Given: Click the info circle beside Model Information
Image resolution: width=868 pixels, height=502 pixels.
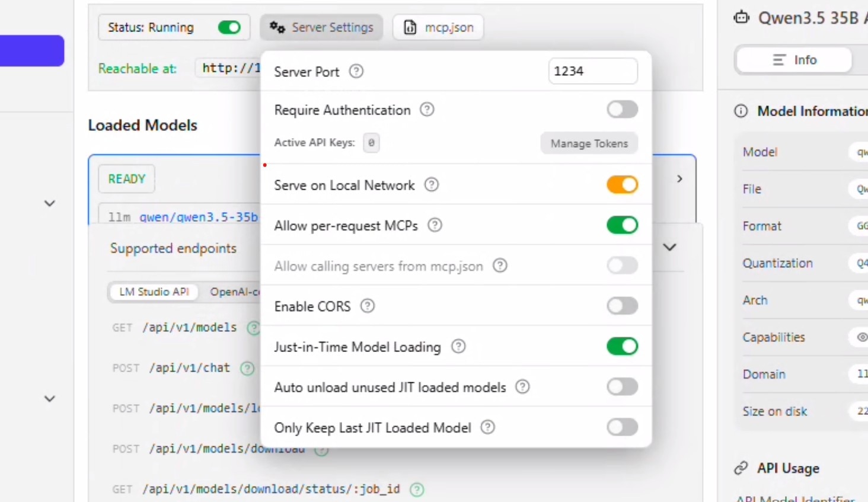Looking at the screenshot, I should [x=741, y=111].
